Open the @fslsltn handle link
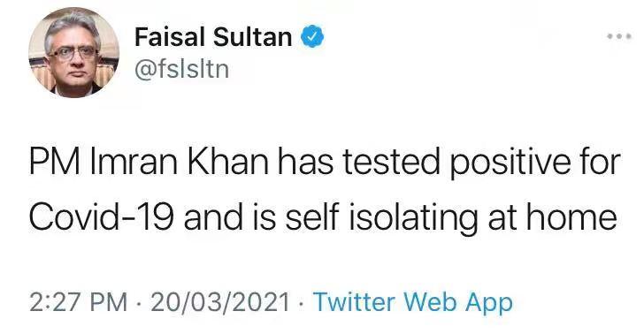Viewport: 644px width, 334px height. [181, 69]
